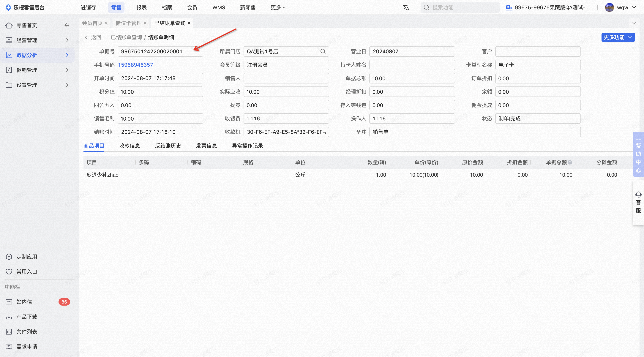Open the 站内信 86 unread badge
This screenshot has width=644, height=357.
pos(64,302)
